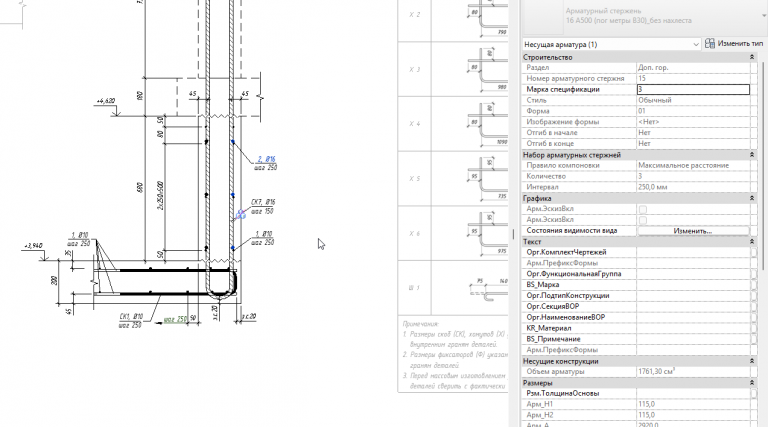Collapse the Размеры property group
This screenshot has width=768, height=427.
(752, 383)
